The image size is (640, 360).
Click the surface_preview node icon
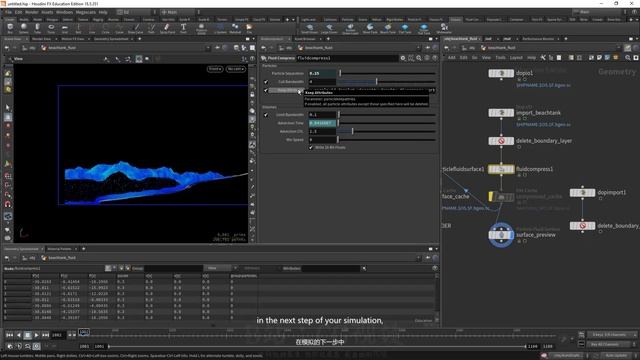(x=501, y=235)
